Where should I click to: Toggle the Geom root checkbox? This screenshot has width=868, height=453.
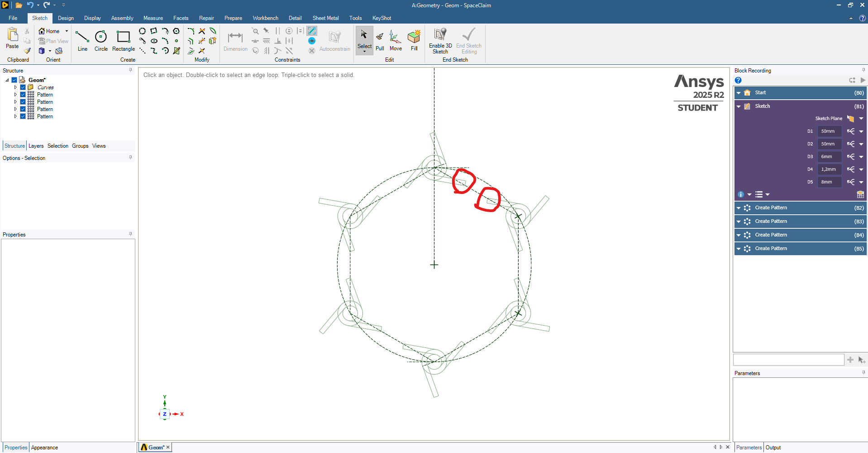click(14, 80)
